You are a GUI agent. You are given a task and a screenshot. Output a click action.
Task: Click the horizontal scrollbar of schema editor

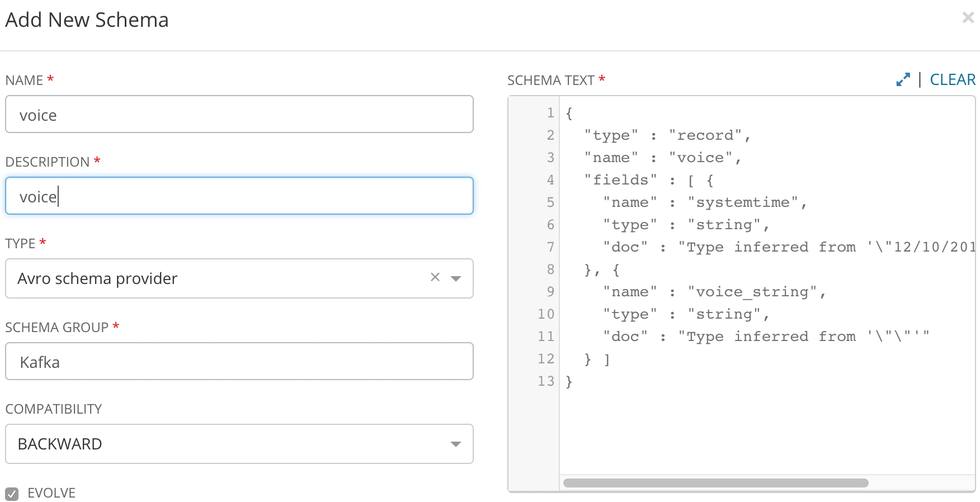[715, 483]
